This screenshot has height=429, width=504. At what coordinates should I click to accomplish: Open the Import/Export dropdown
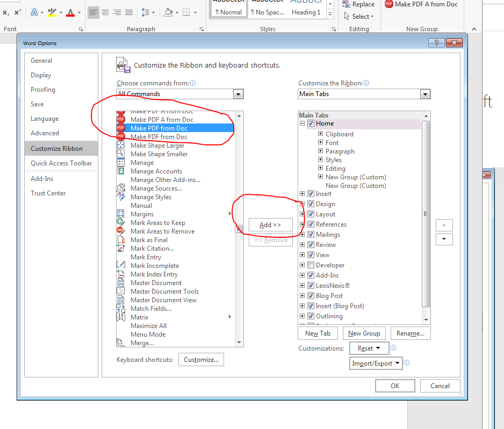coord(376,363)
